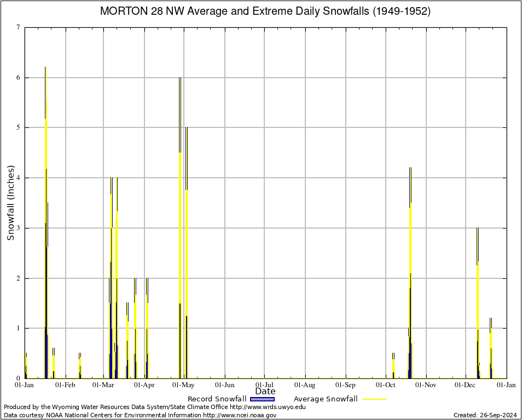The image size is (522, 420).
Task: Select the Snowfall (Inches) y-axis label
Action: pos(11,203)
